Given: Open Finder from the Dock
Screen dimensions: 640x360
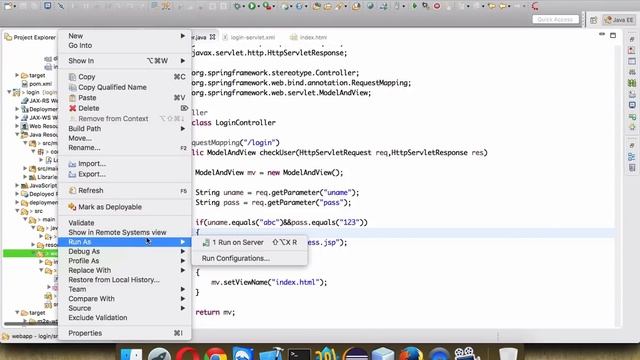Looking at the screenshot, I should coord(131,354).
